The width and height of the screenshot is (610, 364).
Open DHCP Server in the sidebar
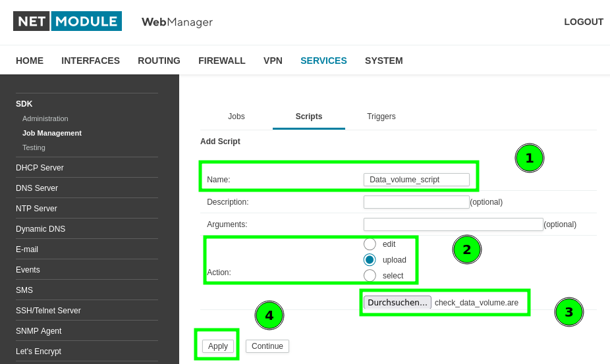tap(40, 168)
